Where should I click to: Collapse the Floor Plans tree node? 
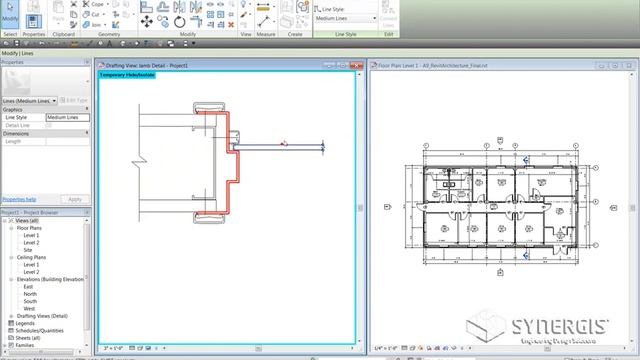point(11,228)
